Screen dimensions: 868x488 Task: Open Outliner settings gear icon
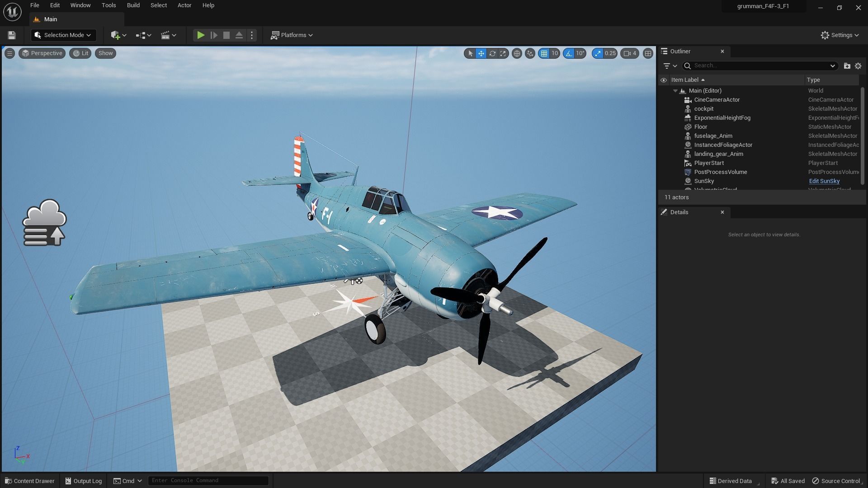tap(858, 66)
